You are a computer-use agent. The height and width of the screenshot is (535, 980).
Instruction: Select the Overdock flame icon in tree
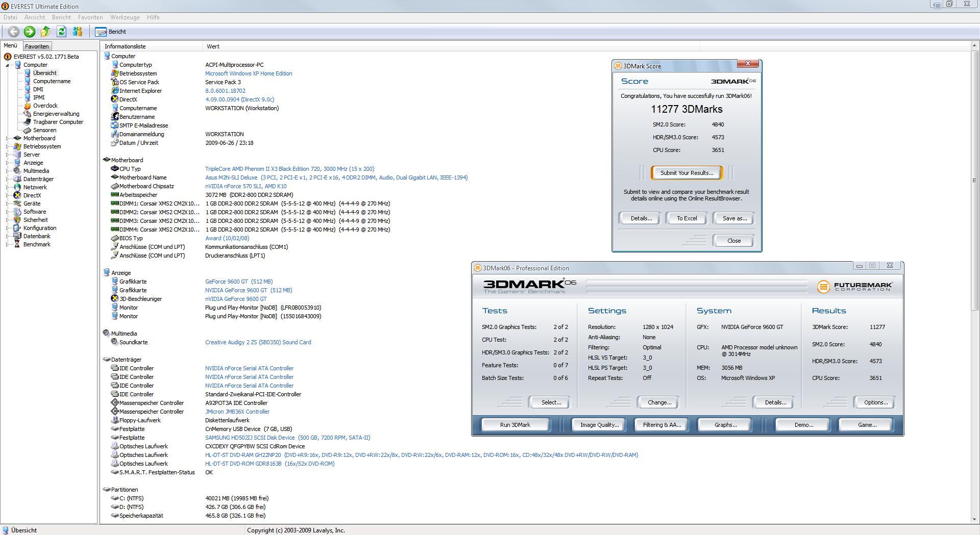click(x=28, y=106)
